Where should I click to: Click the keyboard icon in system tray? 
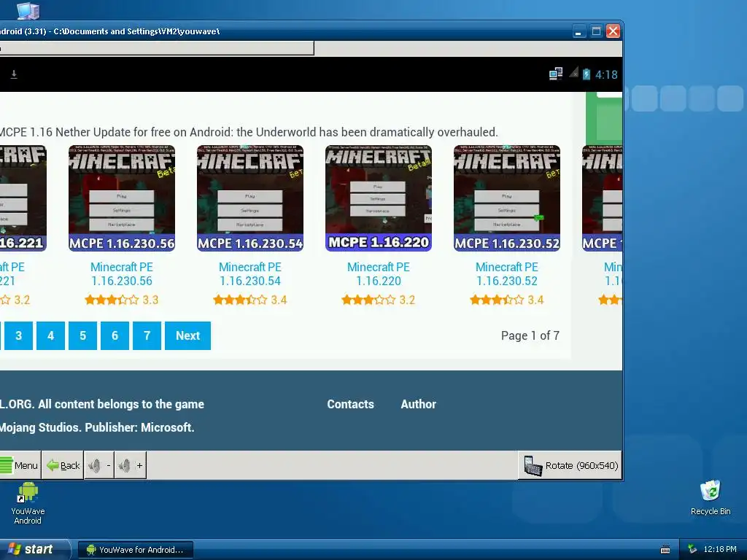coord(665,550)
